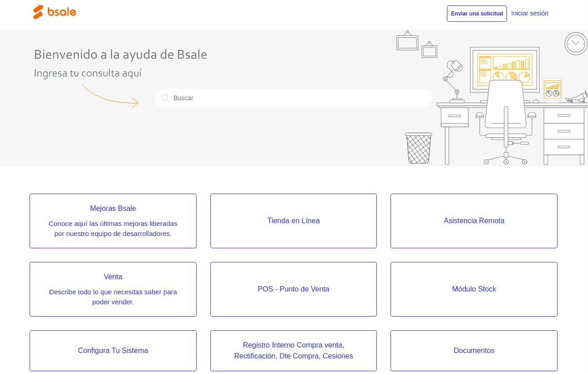The width and height of the screenshot is (588, 374).
Task: Open the Mejoras Bsale category
Action: (113, 221)
